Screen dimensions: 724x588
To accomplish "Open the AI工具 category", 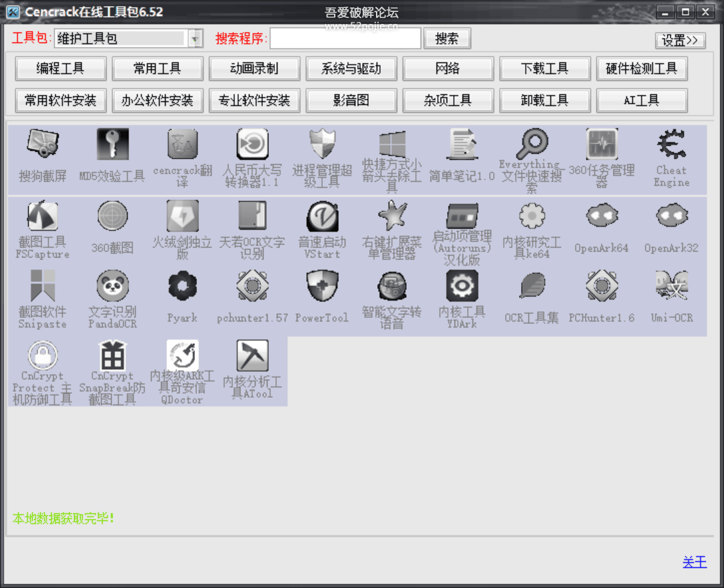I will [641, 100].
